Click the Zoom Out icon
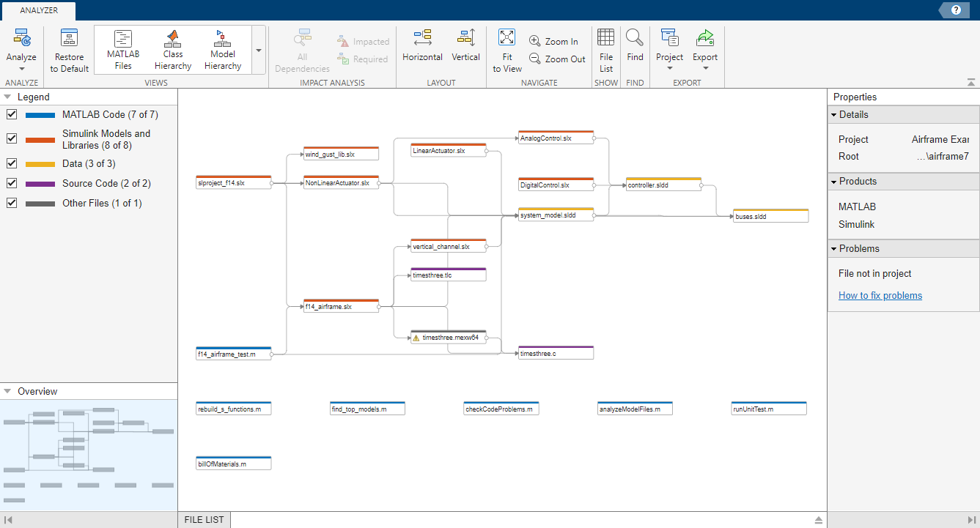The image size is (980, 528). click(535, 59)
